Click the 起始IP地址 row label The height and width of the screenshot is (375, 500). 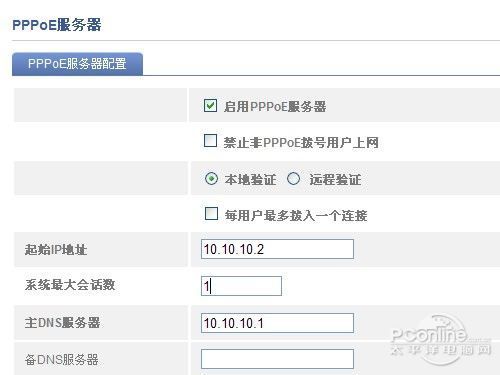(x=56, y=249)
